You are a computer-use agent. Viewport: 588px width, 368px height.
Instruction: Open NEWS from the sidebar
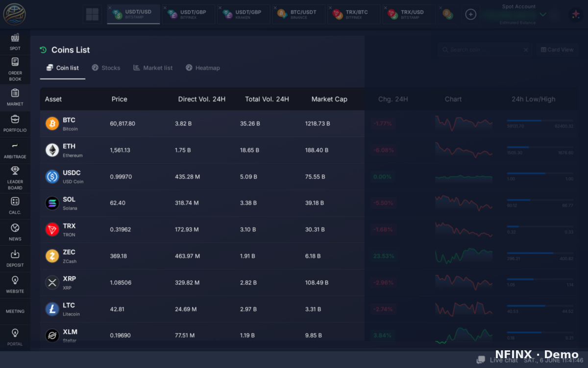[x=15, y=232]
